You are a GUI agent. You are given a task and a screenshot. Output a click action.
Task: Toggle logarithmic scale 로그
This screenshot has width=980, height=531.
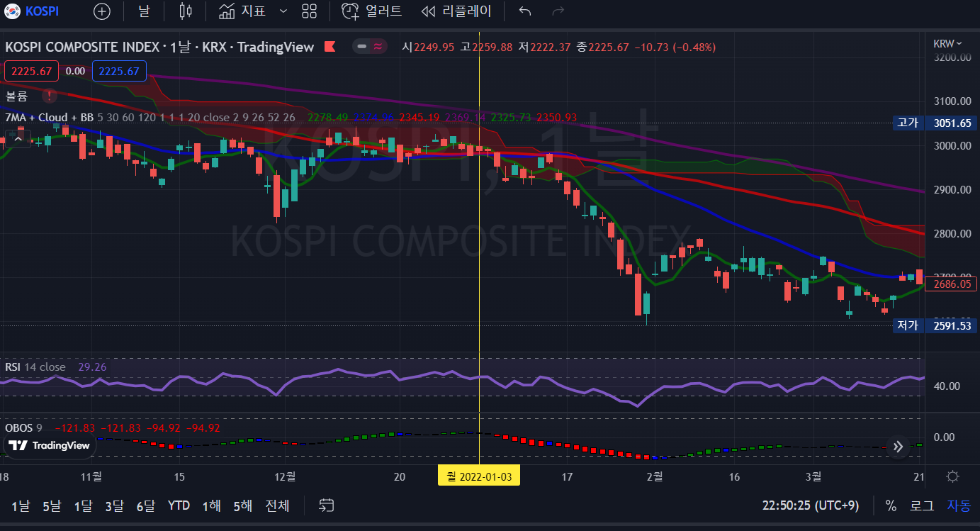coord(921,505)
